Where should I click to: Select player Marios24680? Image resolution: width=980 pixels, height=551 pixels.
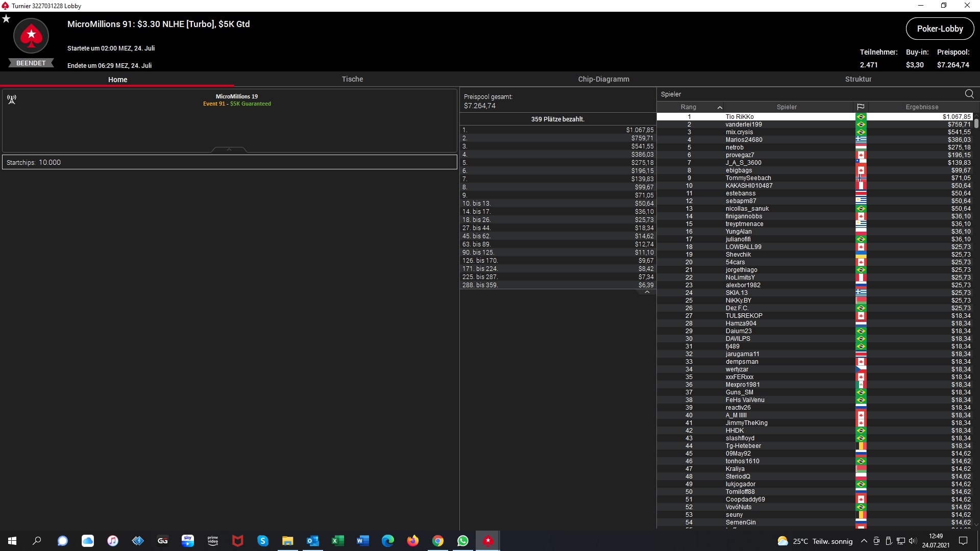(x=815, y=140)
